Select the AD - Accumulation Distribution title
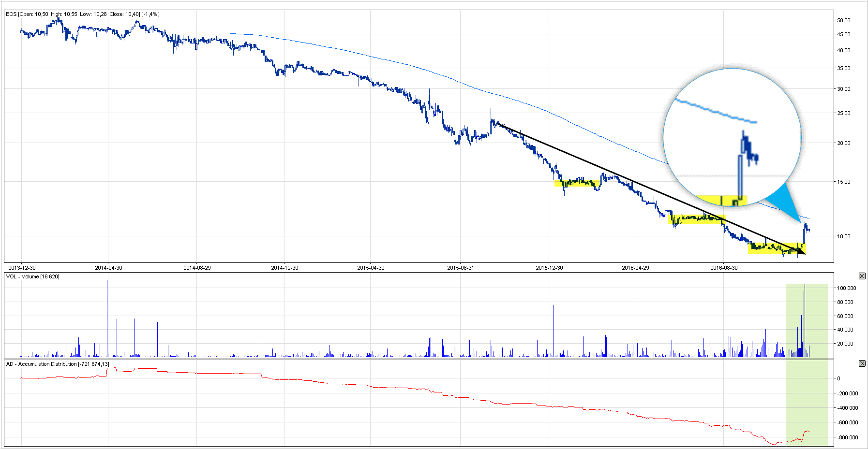Screen dimensions: 868x449 (57, 364)
